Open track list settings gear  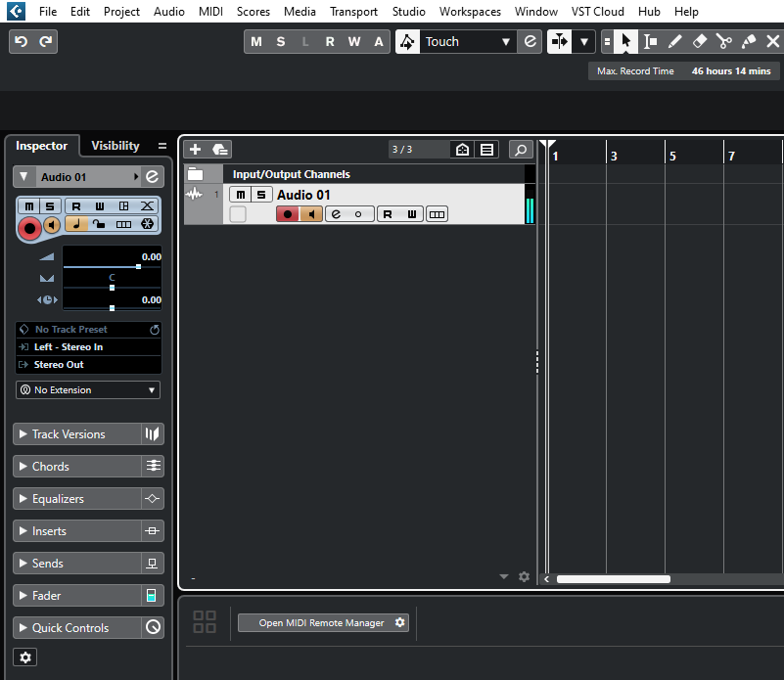524,577
